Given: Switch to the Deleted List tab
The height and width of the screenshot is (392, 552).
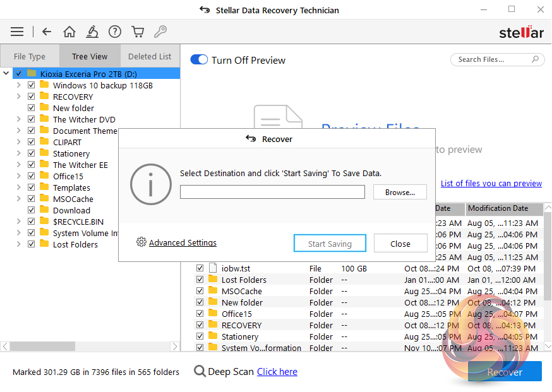Looking at the screenshot, I should (150, 56).
